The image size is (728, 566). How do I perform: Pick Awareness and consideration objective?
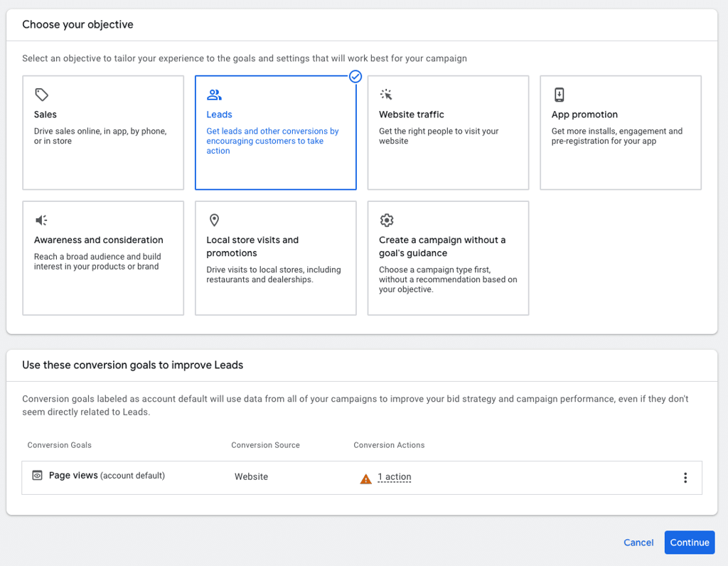click(x=103, y=258)
